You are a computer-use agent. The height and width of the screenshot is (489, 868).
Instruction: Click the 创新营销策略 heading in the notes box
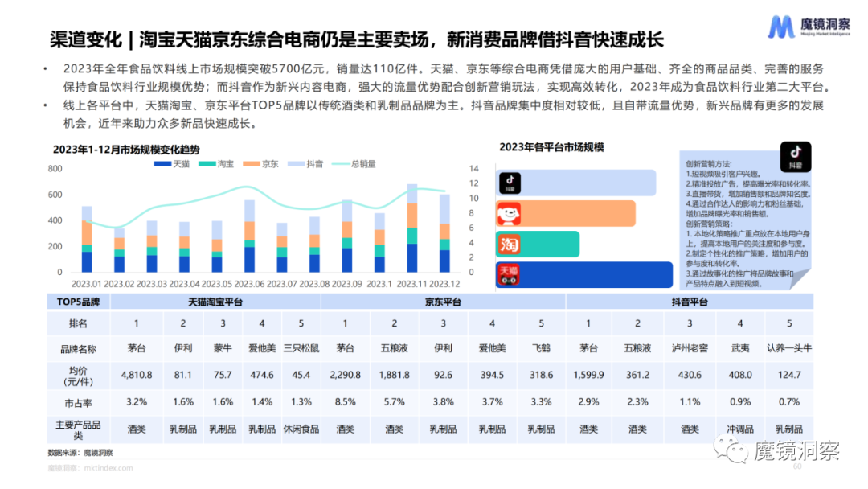tap(708, 224)
